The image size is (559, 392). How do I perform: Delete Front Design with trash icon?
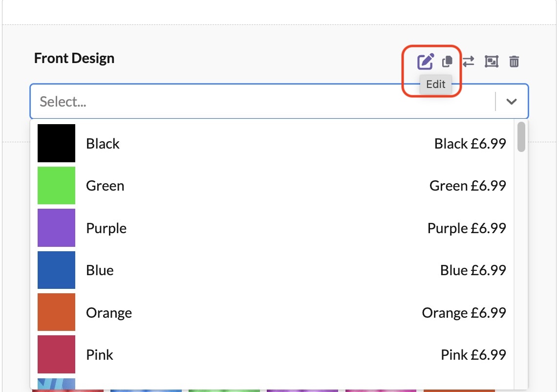(x=514, y=62)
